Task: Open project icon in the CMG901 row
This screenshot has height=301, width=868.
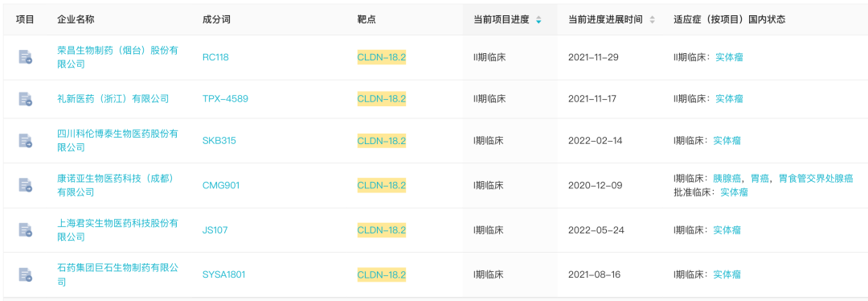Action: (25, 185)
